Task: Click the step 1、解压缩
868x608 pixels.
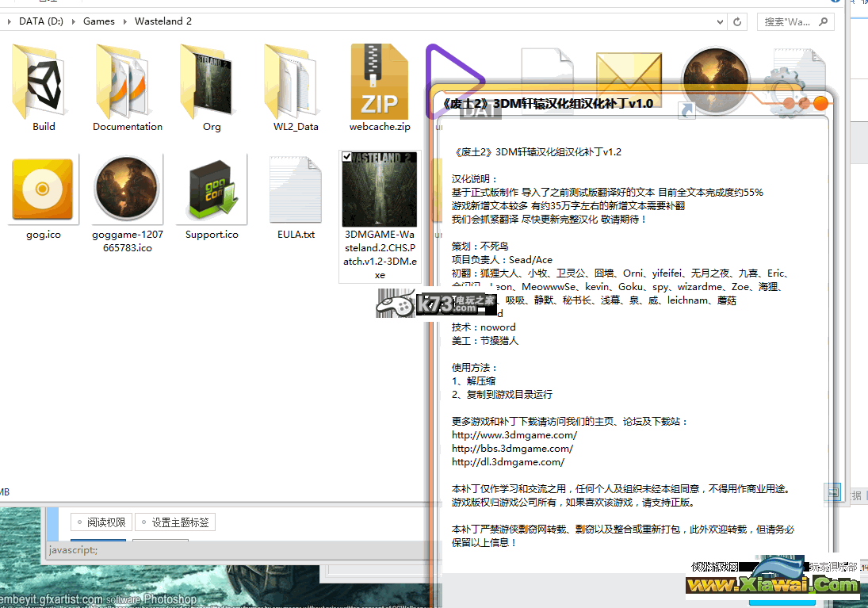Action: (x=474, y=381)
